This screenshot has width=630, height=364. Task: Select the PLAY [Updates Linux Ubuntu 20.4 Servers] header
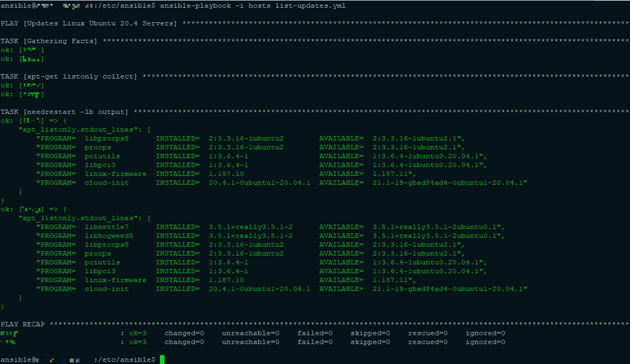pos(89,23)
